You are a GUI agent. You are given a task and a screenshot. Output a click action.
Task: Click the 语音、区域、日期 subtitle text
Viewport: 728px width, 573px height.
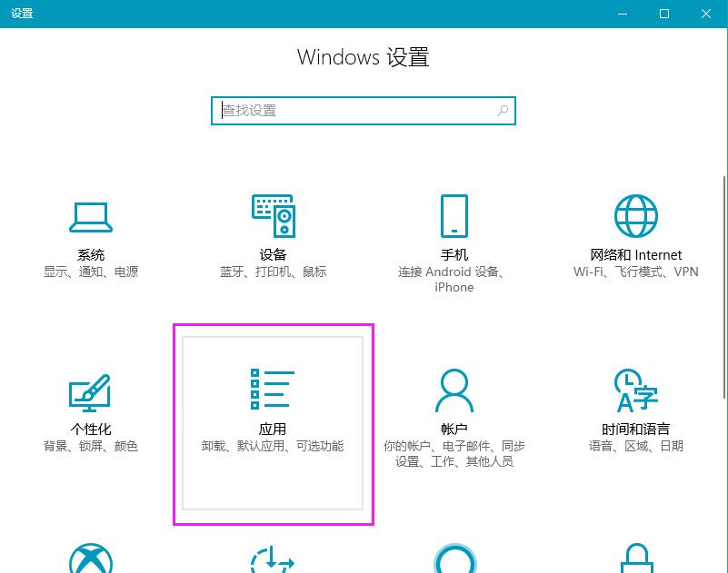(x=634, y=446)
